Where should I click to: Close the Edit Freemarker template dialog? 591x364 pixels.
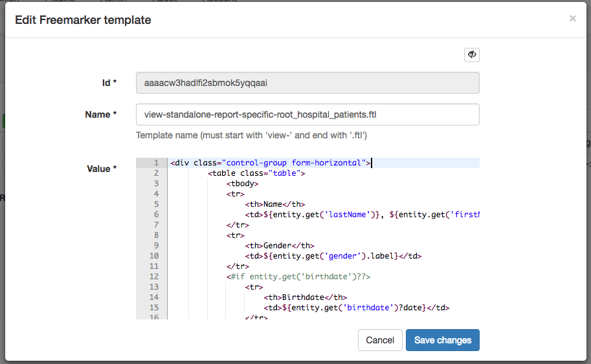click(x=572, y=19)
